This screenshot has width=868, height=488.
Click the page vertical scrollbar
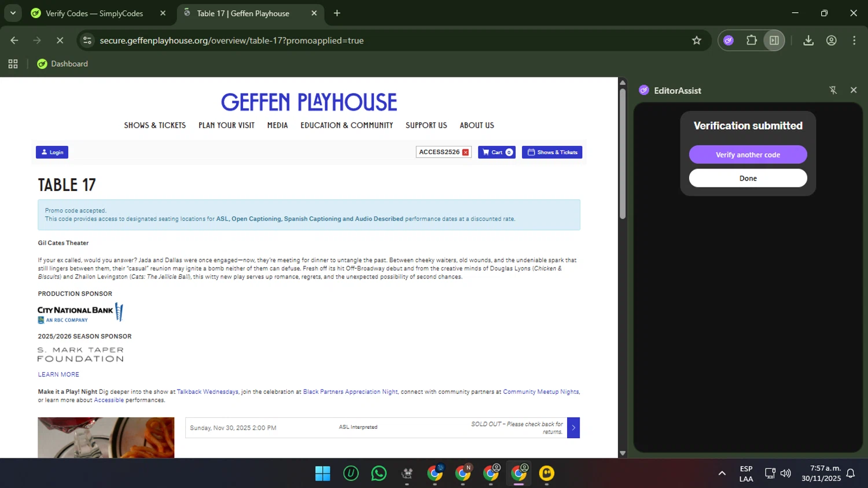click(x=623, y=153)
